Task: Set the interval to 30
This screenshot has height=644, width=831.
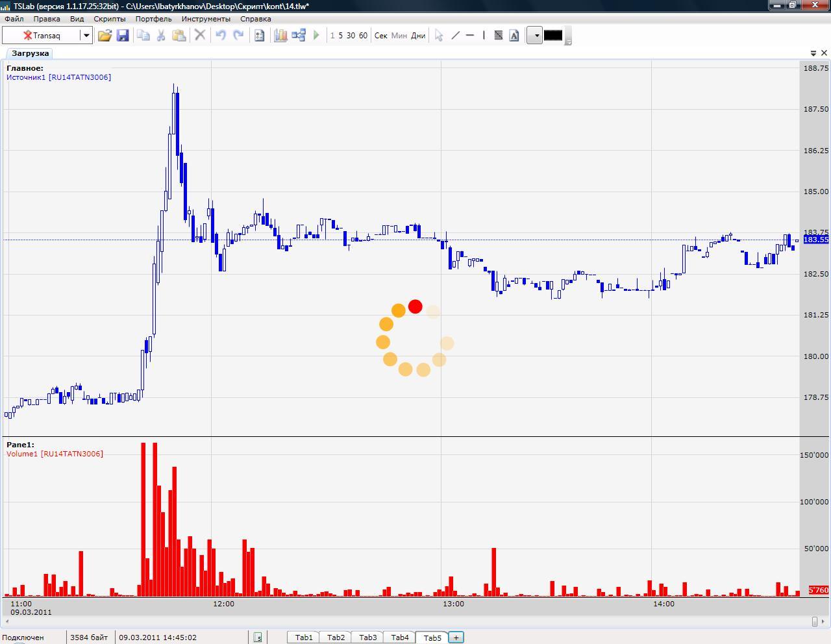Action: pos(351,36)
